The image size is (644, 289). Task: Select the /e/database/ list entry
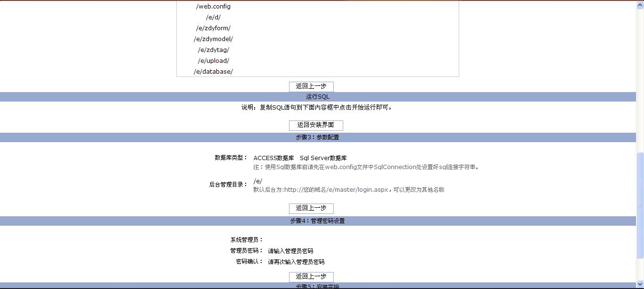point(213,72)
